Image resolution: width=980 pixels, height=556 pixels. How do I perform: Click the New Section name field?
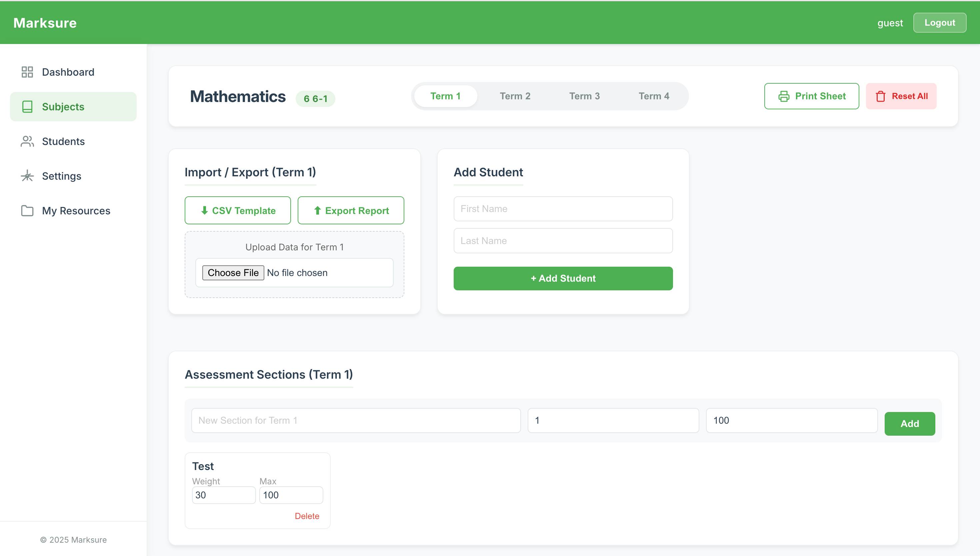356,420
